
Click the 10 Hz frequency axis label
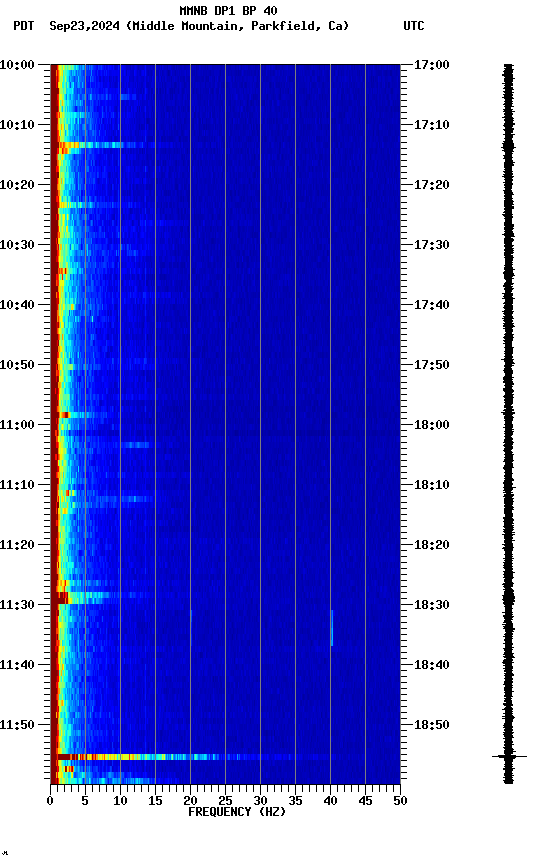coord(120,801)
